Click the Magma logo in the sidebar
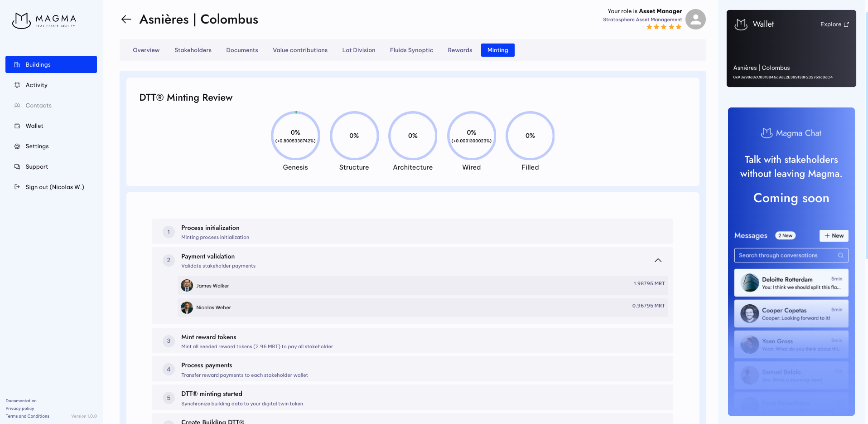 click(44, 20)
